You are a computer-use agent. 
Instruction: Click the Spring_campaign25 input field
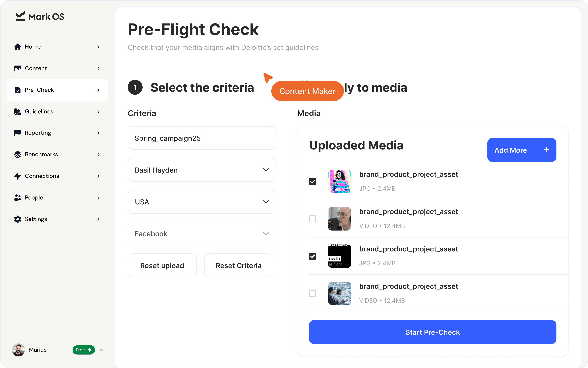202,138
